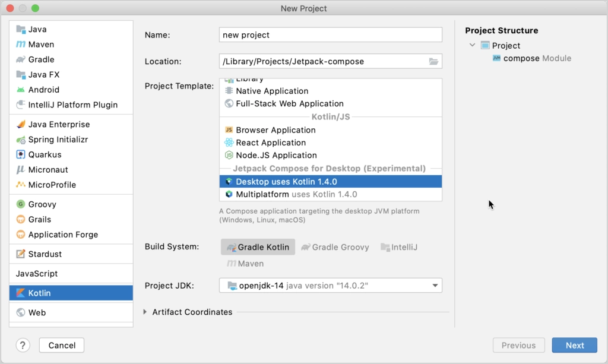
Task: Click the "Application Forge" sidebar text
Action: tap(63, 235)
